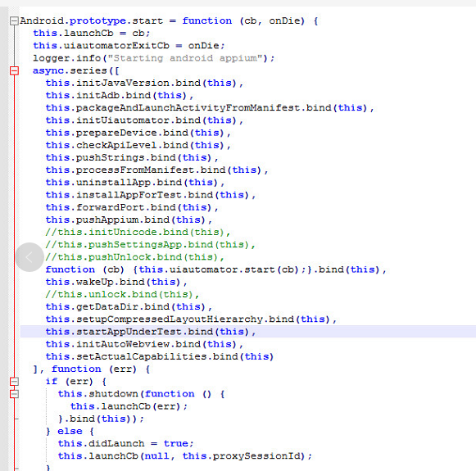The image size is (476, 471).
Task: Click the uiautomator.start(cb) function line
Action: click(215, 269)
